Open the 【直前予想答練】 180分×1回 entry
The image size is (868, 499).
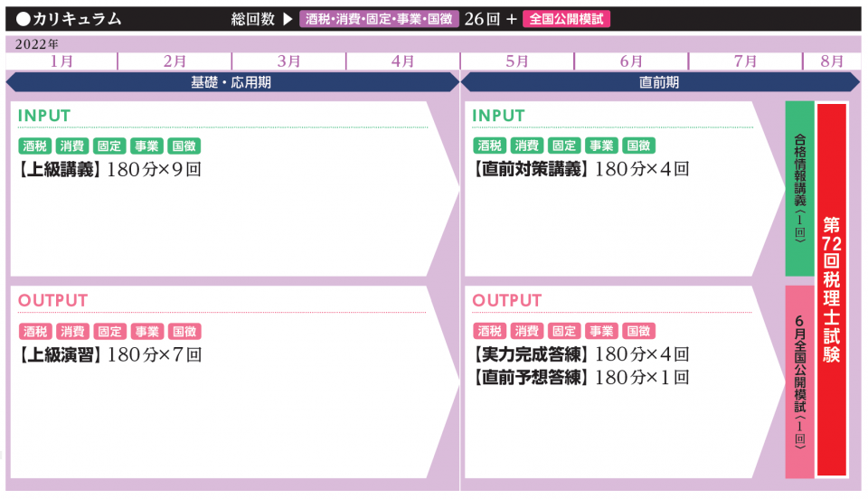(x=580, y=377)
